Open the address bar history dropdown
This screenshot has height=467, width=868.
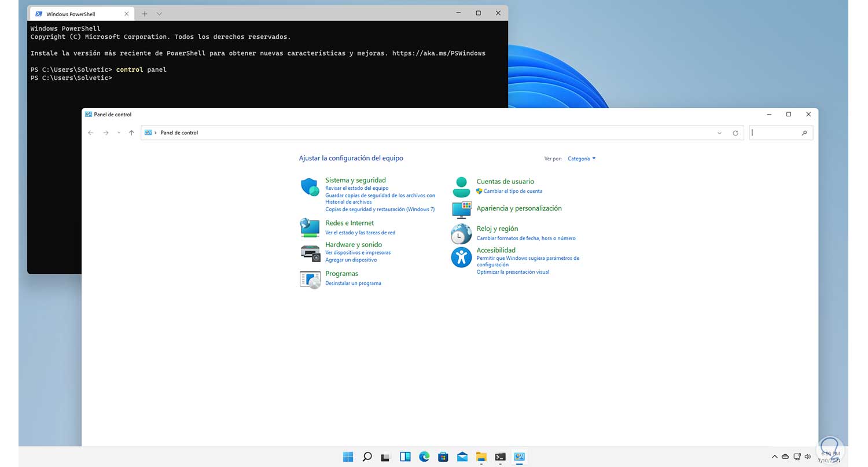click(719, 133)
